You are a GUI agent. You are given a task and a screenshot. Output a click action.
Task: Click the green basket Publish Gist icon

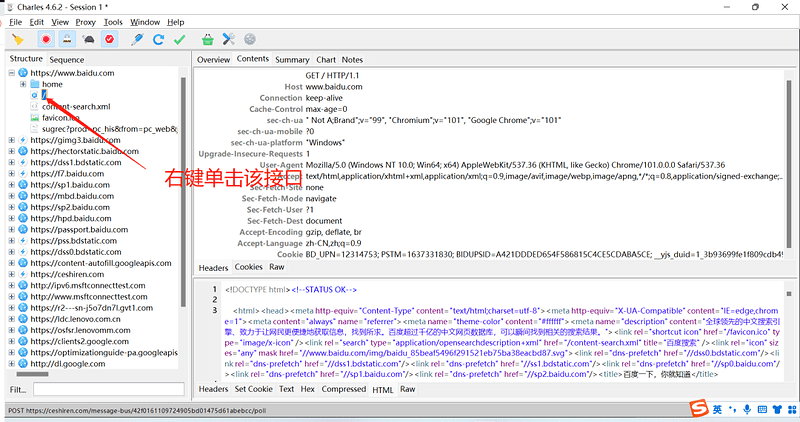coord(207,40)
